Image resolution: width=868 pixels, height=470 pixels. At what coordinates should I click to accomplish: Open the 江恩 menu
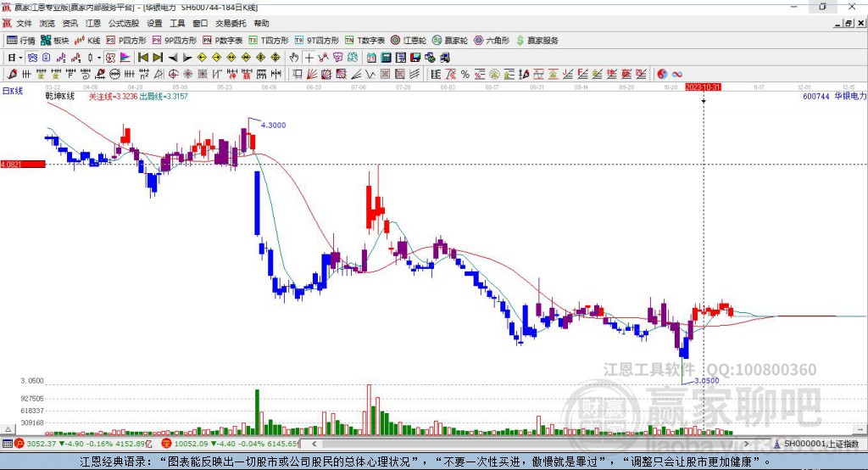point(93,23)
